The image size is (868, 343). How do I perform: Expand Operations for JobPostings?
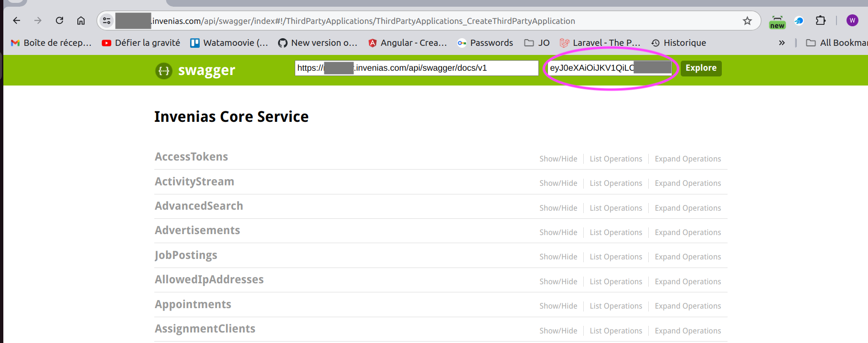[x=688, y=257]
